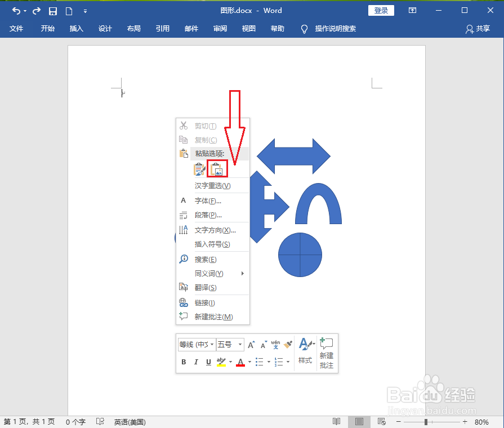
Task: Toggle Italic formatting
Action: pos(196,361)
